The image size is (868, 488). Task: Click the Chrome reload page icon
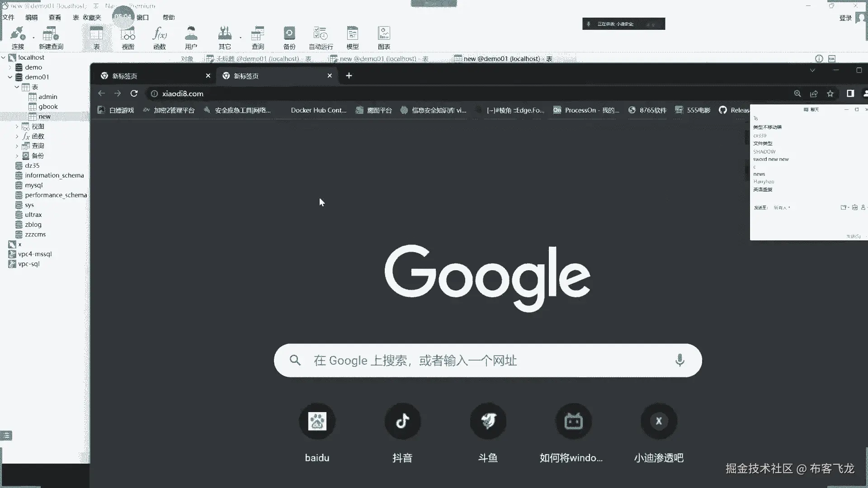pyautogui.click(x=134, y=94)
